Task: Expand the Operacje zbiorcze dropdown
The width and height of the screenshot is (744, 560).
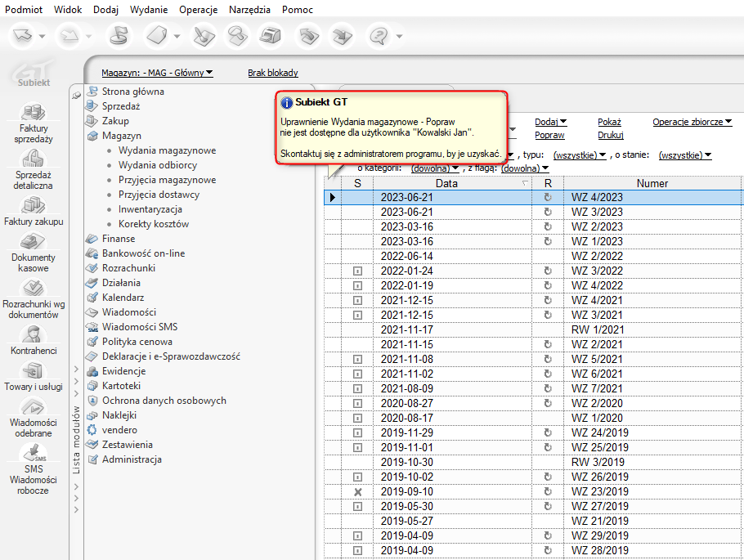Action: (692, 122)
